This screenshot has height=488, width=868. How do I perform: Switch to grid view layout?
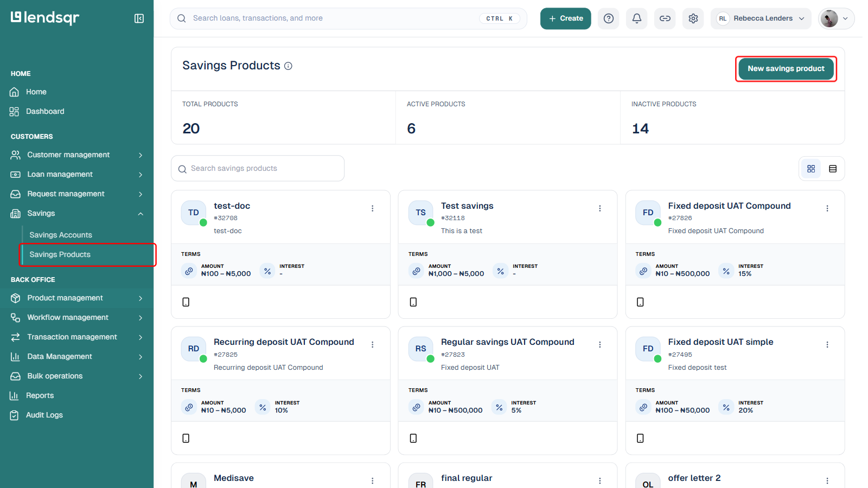tap(811, 169)
